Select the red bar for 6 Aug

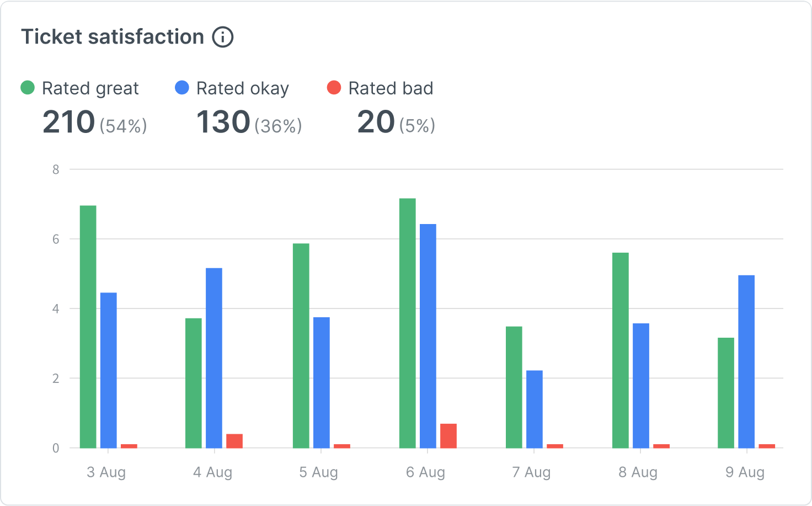click(448, 436)
